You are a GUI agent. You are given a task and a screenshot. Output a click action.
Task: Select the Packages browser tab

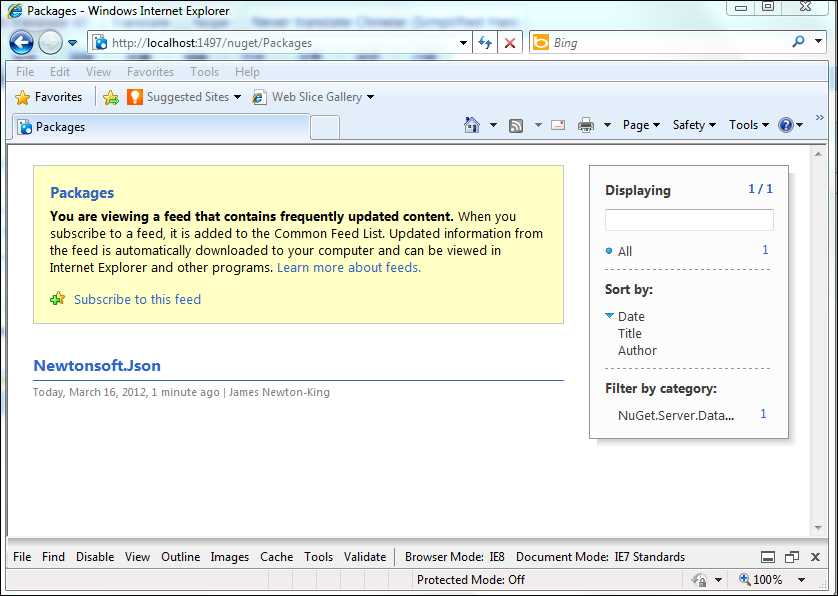pyautogui.click(x=160, y=127)
